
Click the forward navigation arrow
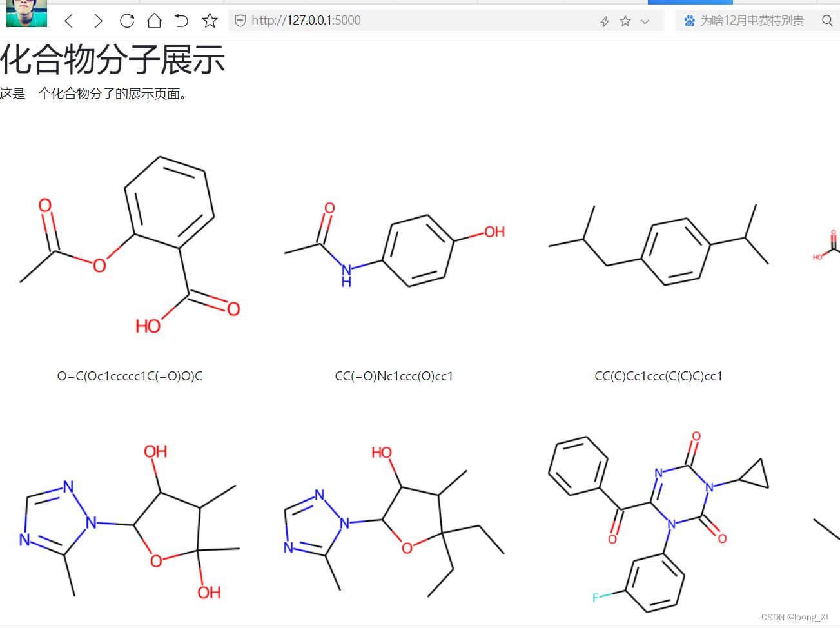(98, 21)
